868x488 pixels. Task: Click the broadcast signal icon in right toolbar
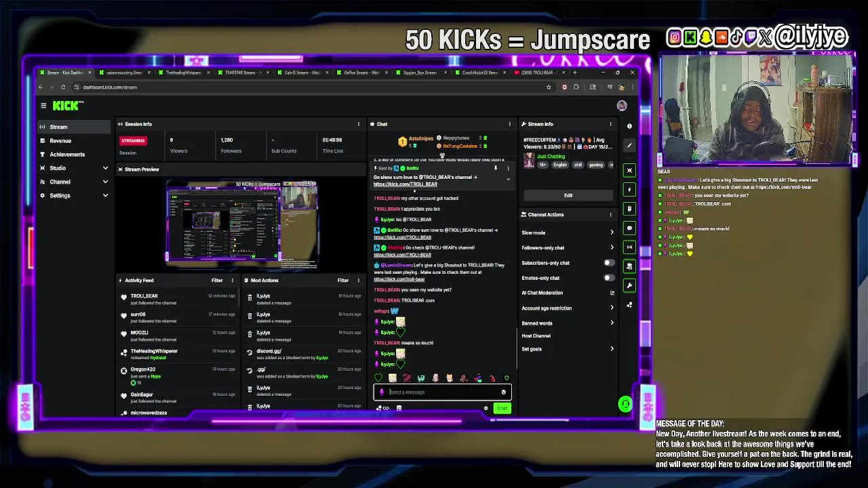point(629,247)
